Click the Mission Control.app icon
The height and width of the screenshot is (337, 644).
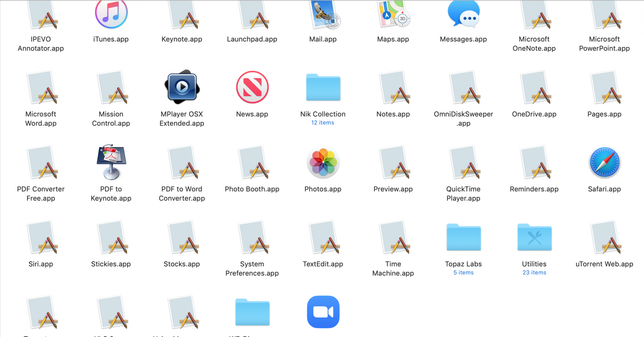(113, 87)
